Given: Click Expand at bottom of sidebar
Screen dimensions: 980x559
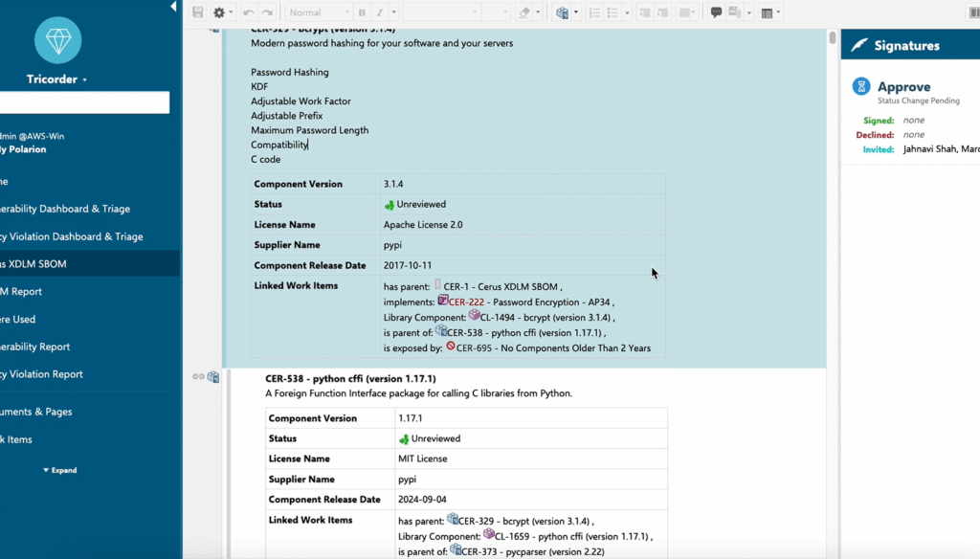Looking at the screenshot, I should click(59, 470).
